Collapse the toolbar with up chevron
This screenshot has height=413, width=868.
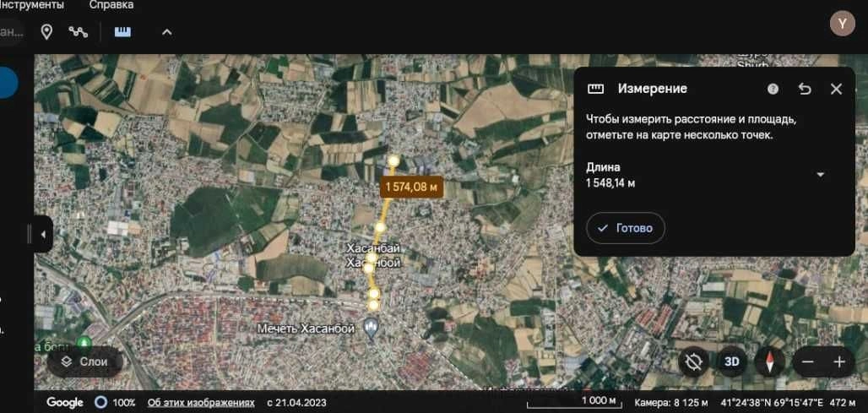166,32
